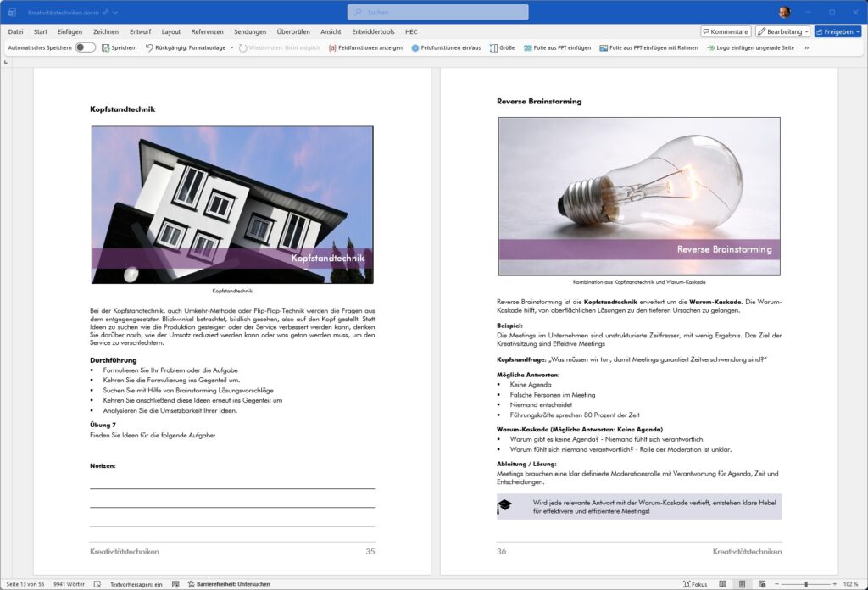
Task: Expand the Freigeben share dropdown
Action: [857, 31]
